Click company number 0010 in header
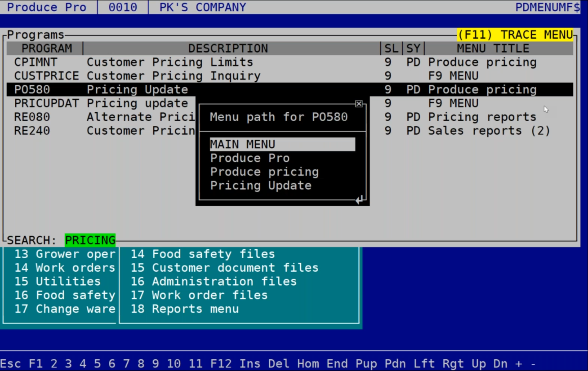This screenshot has width=588, height=371. (x=123, y=7)
